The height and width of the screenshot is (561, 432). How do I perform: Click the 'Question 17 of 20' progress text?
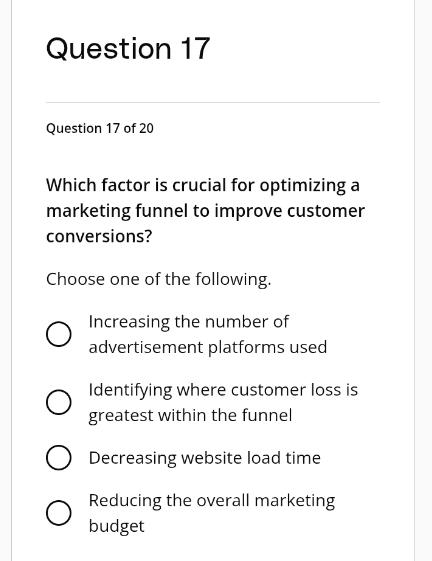(x=100, y=128)
